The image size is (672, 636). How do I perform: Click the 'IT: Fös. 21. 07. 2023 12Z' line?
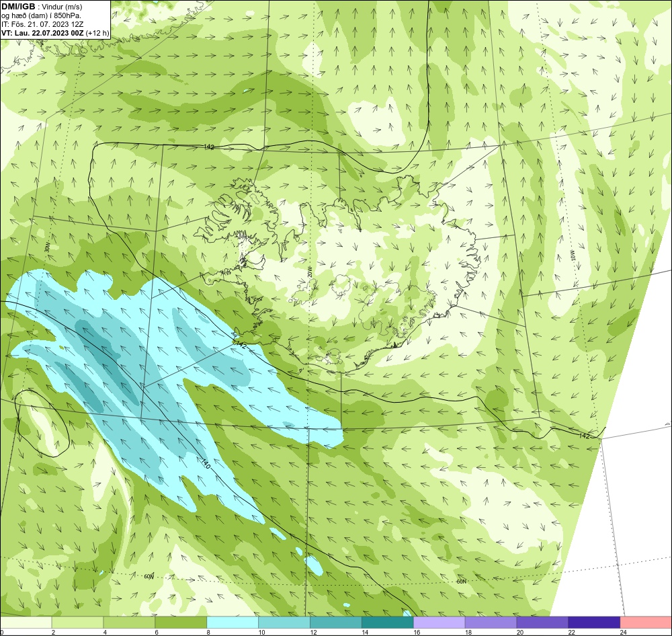pyautogui.click(x=42, y=24)
